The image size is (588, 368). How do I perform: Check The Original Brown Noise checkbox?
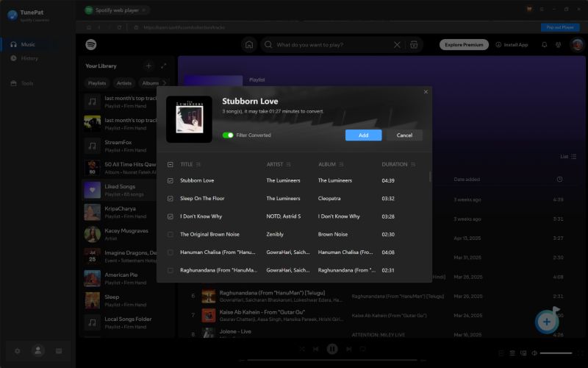tap(171, 235)
